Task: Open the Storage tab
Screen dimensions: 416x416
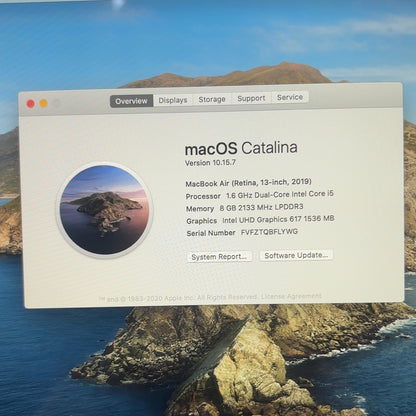Action: pos(212,99)
